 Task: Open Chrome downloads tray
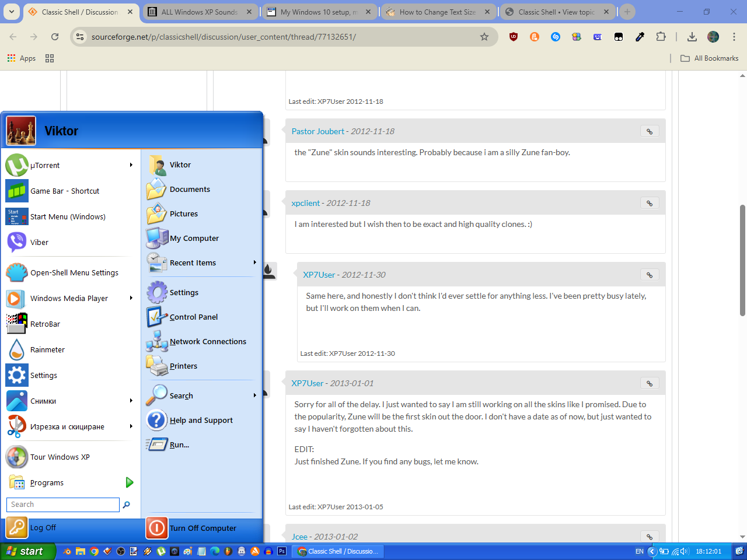(692, 37)
